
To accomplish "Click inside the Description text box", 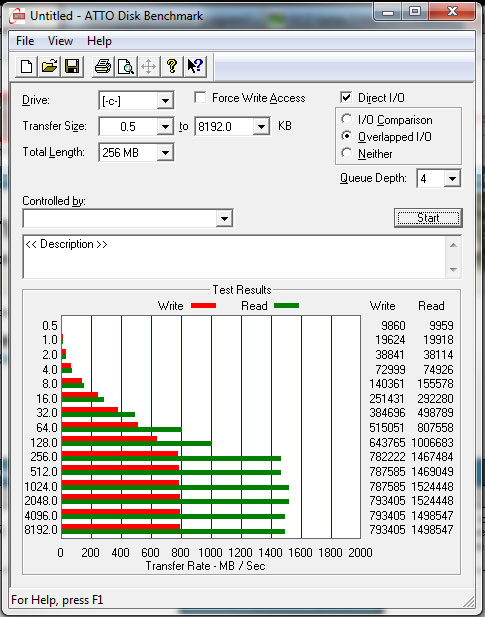I will tap(235, 257).
